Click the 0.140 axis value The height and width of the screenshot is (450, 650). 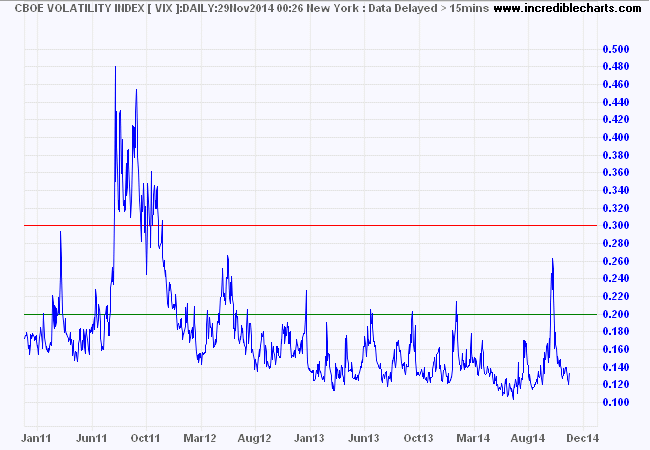pyautogui.click(x=616, y=367)
